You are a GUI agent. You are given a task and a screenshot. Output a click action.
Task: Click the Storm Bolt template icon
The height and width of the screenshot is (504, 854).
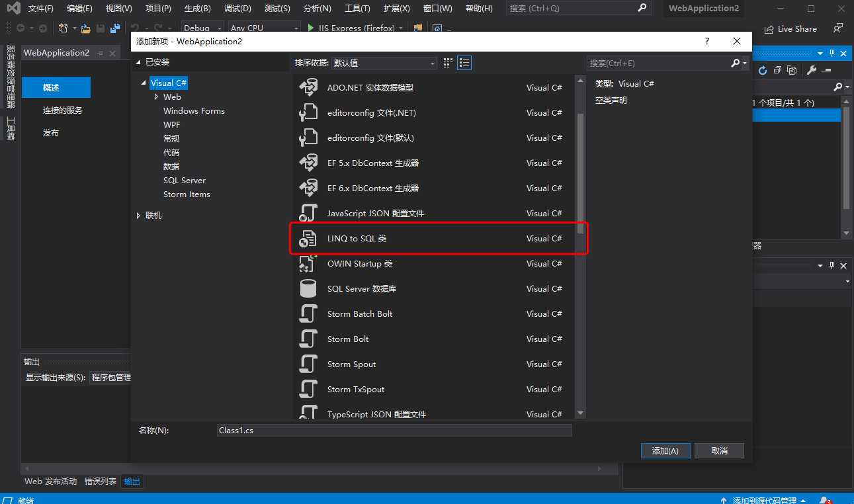point(308,339)
